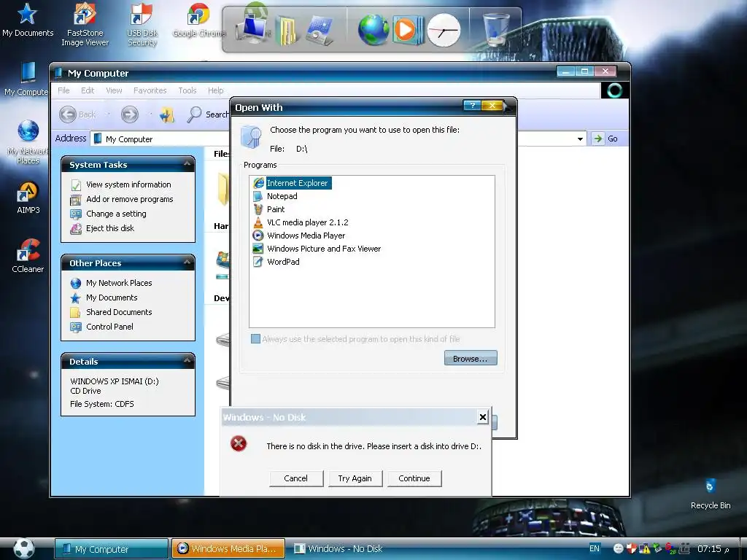Click the orange media player dock icon

pyautogui.click(x=408, y=30)
